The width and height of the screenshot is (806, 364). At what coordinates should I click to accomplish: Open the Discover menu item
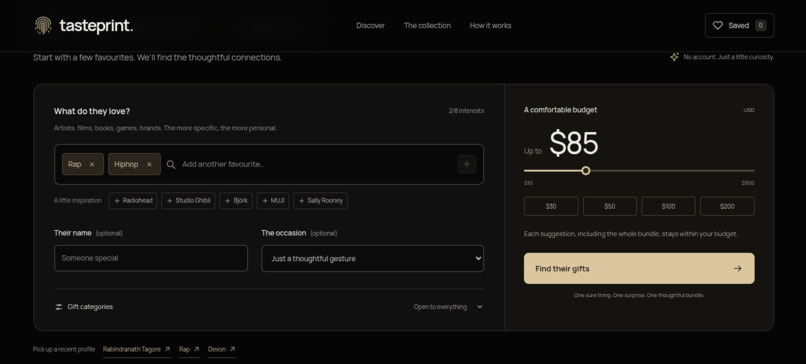tap(371, 25)
